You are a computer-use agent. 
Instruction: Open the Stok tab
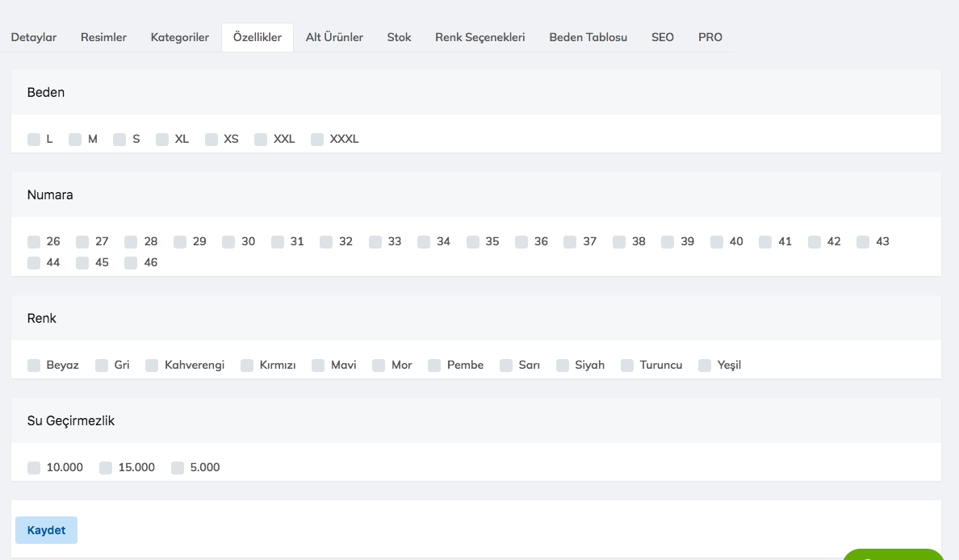tap(399, 37)
